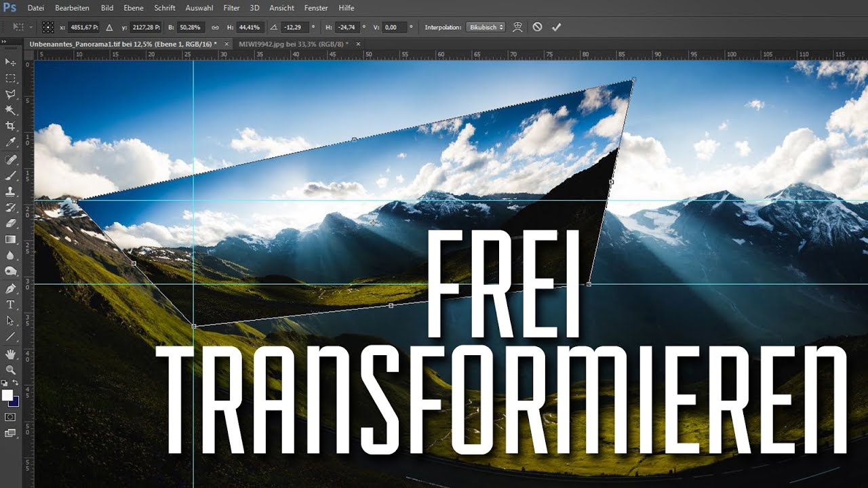Switch between free transform and warp modes
The image size is (868, 488).
point(517,27)
